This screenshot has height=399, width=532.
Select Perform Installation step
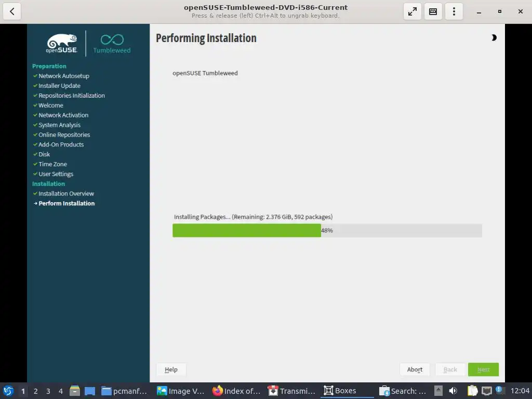[66, 204]
